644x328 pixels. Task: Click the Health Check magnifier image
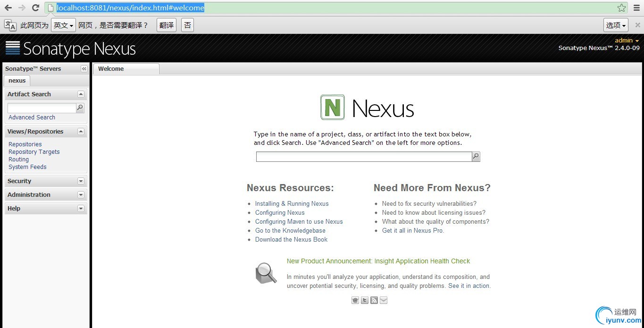coord(266,273)
